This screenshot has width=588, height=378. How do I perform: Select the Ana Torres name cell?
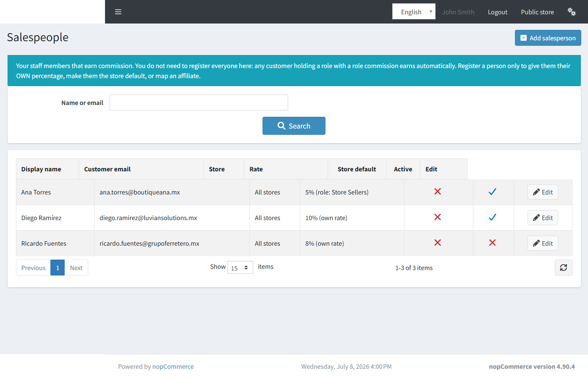tap(55, 192)
